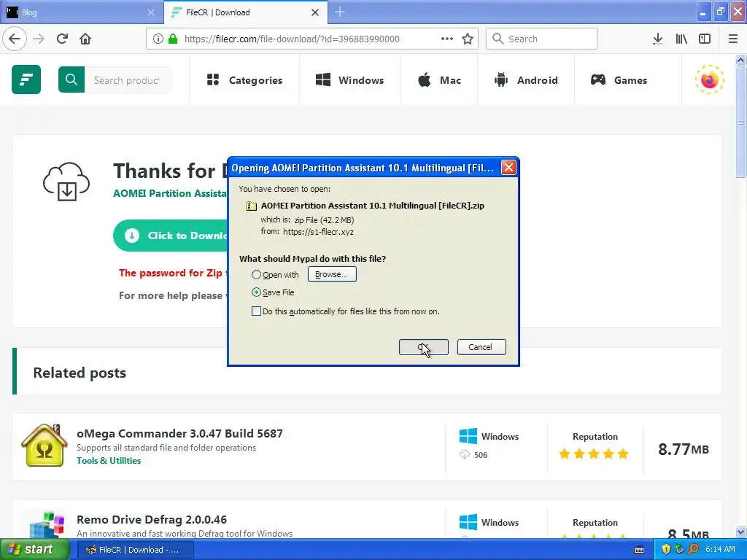The width and height of the screenshot is (747, 560).
Task: Open the oMega Commander 3.0.47 Build 5687 link
Action: click(x=179, y=433)
